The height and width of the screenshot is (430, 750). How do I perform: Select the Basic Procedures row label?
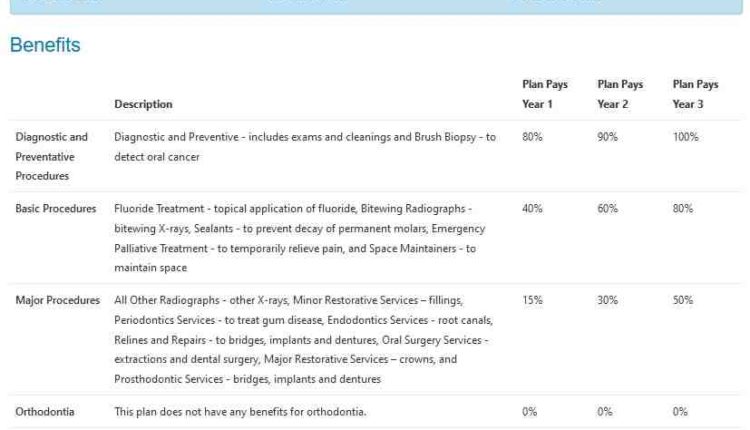click(55, 209)
